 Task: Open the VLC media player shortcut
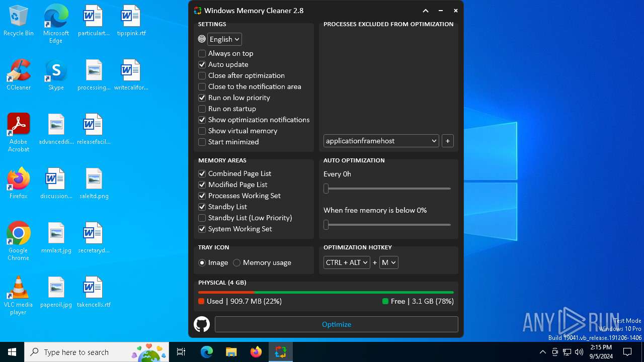click(x=19, y=296)
